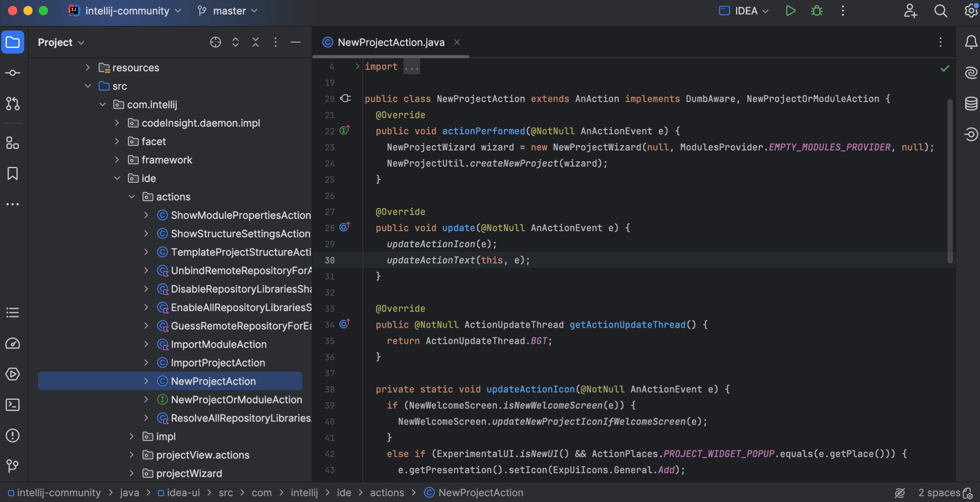
Task: Toggle the import fold on line 4
Action: coord(357,66)
